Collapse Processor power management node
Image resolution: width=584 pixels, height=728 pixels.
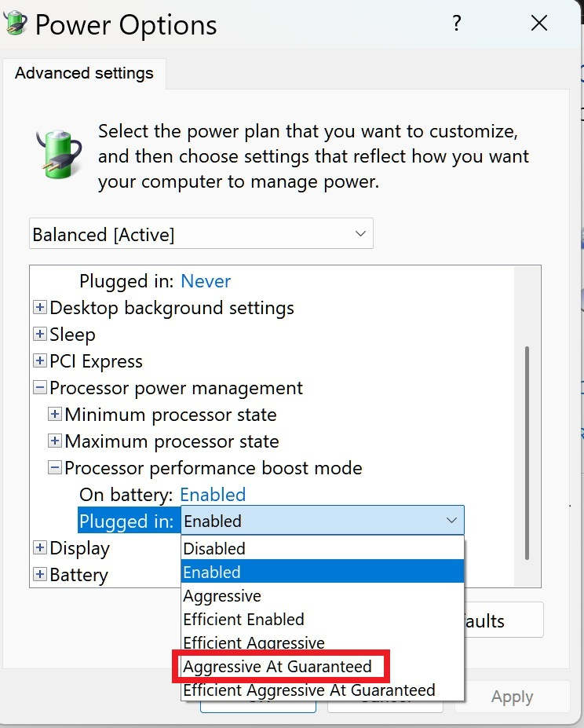(x=40, y=387)
